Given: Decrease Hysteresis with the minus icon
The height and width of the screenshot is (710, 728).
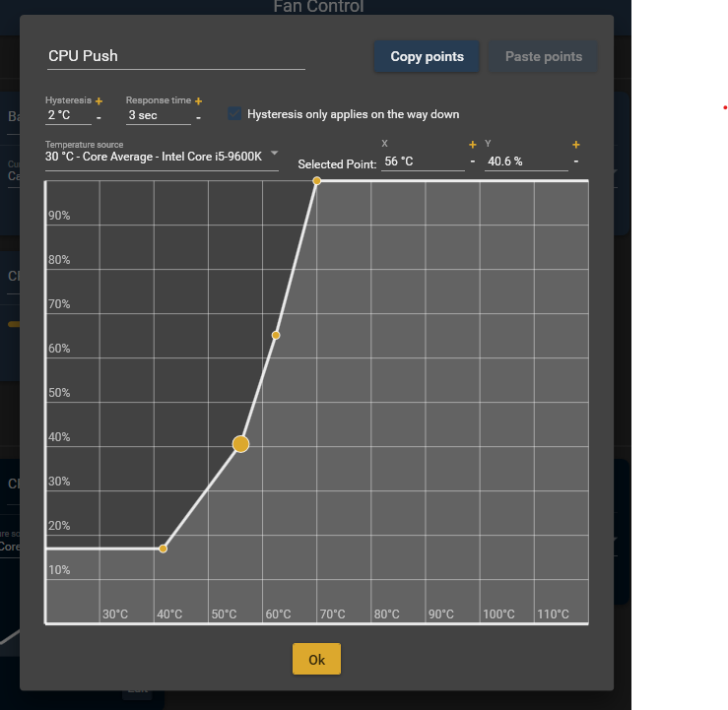Looking at the screenshot, I should point(99,119).
